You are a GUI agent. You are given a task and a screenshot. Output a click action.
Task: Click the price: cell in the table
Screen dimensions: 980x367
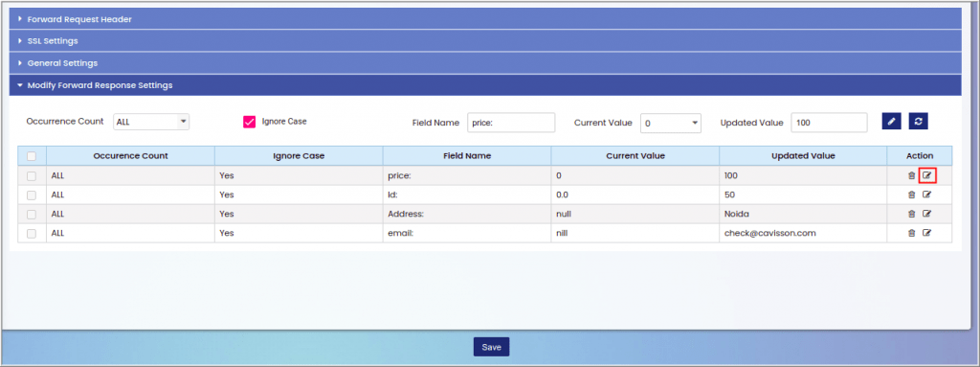[467, 176]
